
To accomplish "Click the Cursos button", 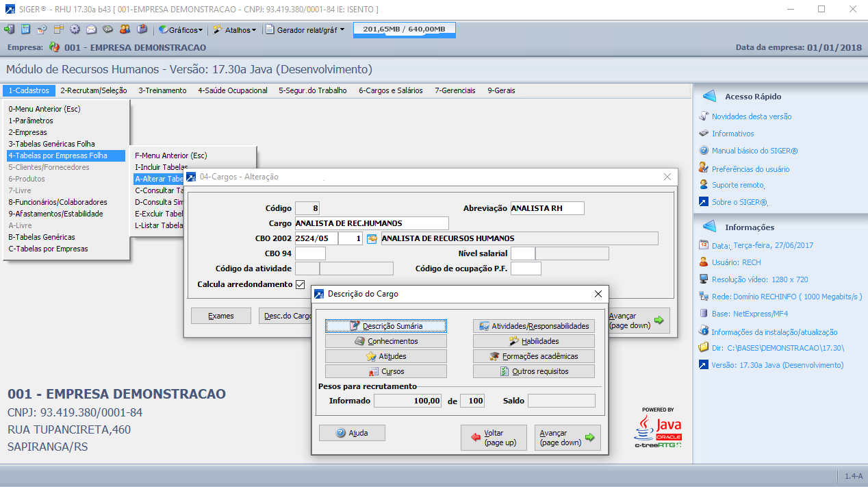I will [x=386, y=371].
